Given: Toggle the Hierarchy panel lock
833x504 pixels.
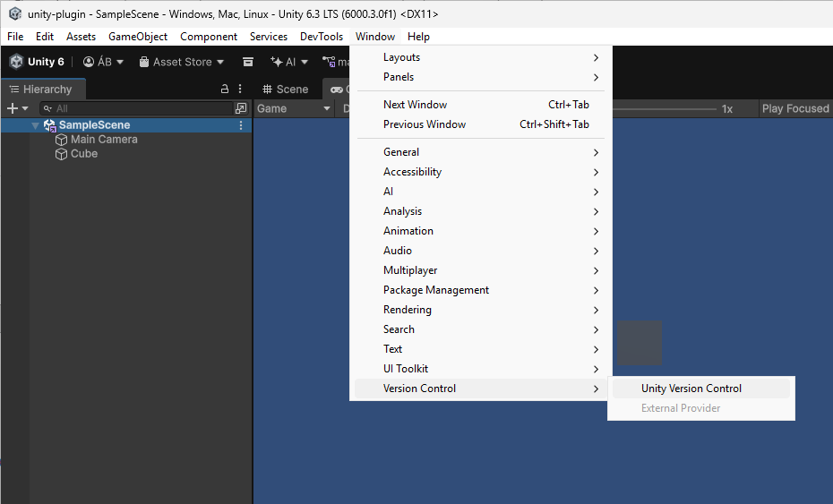Looking at the screenshot, I should pyautogui.click(x=225, y=90).
